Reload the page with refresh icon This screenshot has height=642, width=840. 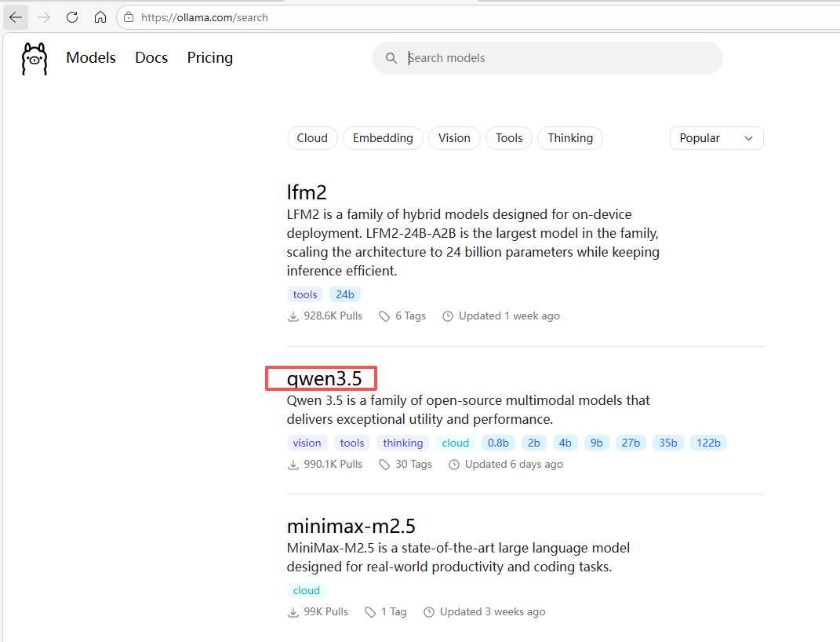[x=72, y=17]
